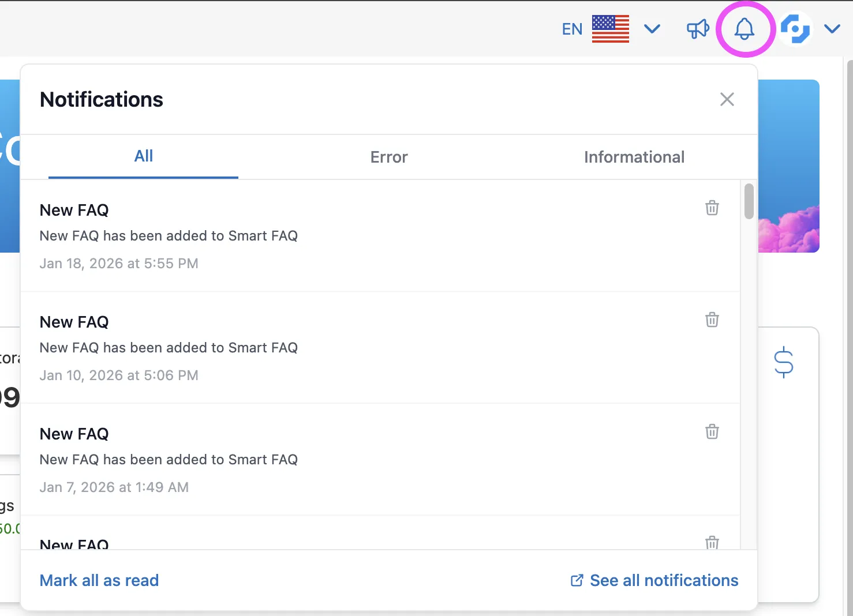Viewport: 853px width, 616px height.
Task: Expand the account menu chevron
Action: click(832, 29)
